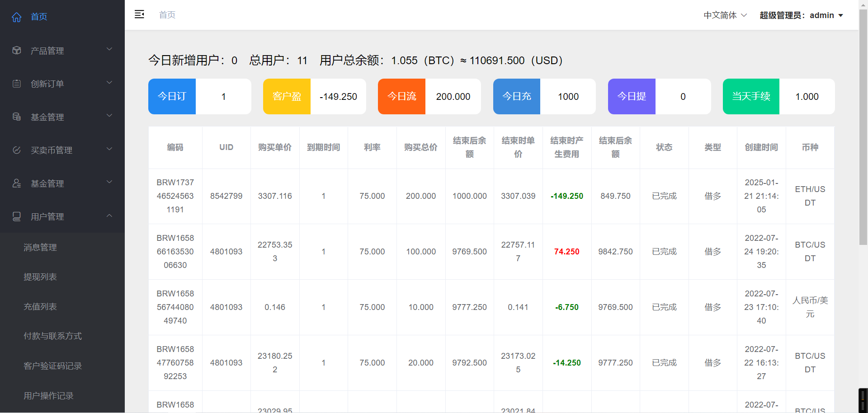
Task: Open the admin account dropdown
Action: tap(801, 15)
